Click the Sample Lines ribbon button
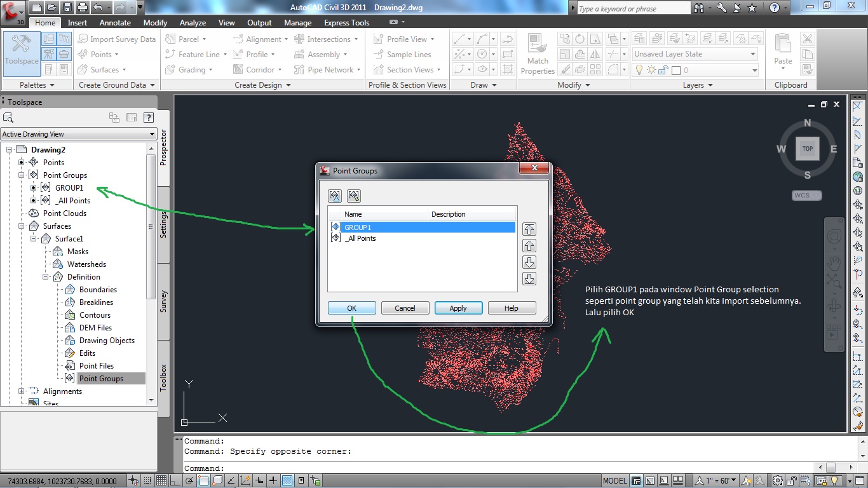Screen dimensions: 868x488 point(402,55)
